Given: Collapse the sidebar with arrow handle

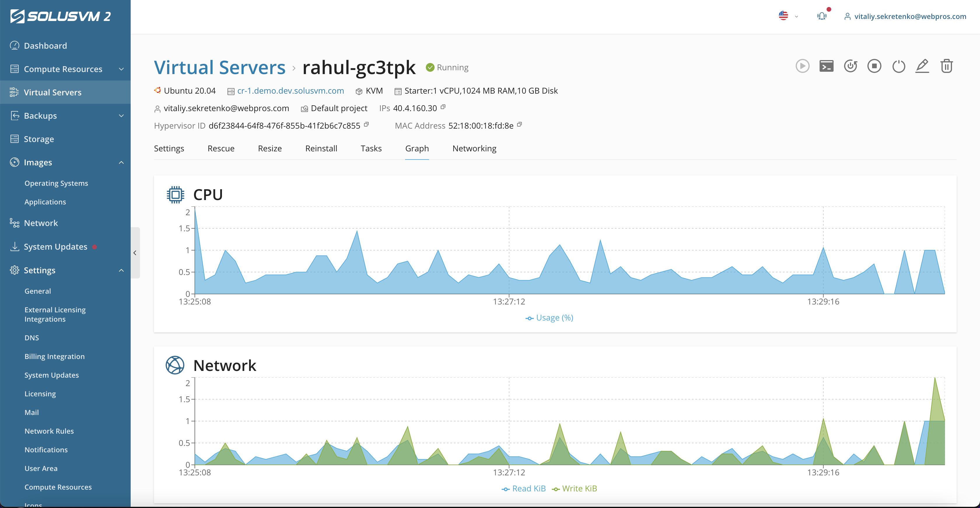Looking at the screenshot, I should point(135,253).
